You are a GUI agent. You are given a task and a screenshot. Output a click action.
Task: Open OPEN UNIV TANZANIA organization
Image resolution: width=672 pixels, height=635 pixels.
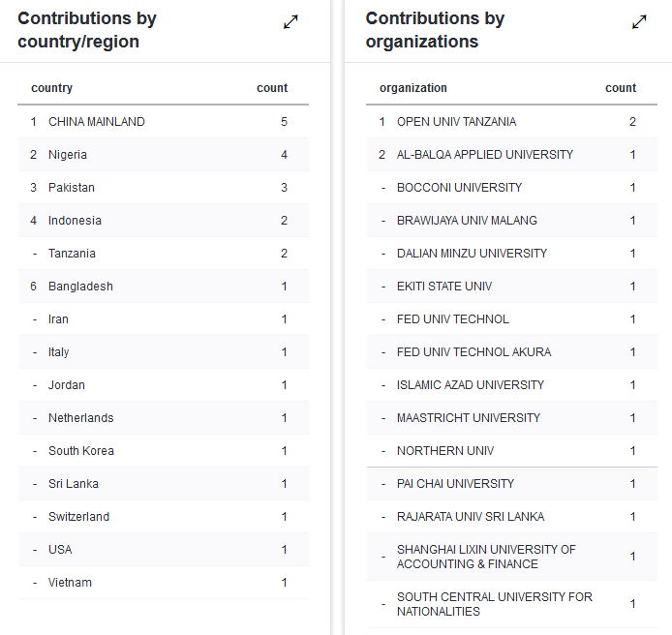pos(456,122)
